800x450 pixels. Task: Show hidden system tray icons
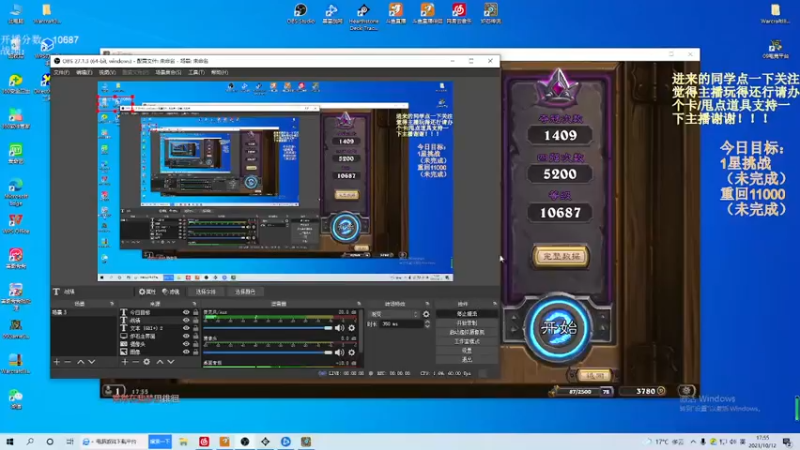[x=693, y=442]
